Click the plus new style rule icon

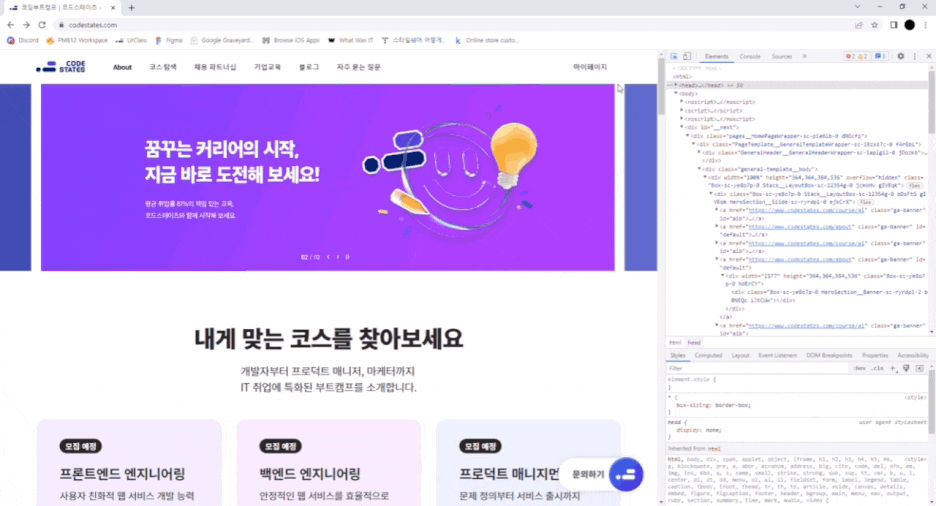893,368
